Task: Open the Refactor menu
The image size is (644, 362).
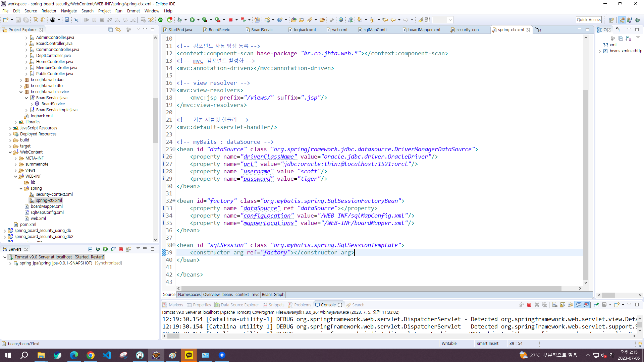Action: (49, 11)
